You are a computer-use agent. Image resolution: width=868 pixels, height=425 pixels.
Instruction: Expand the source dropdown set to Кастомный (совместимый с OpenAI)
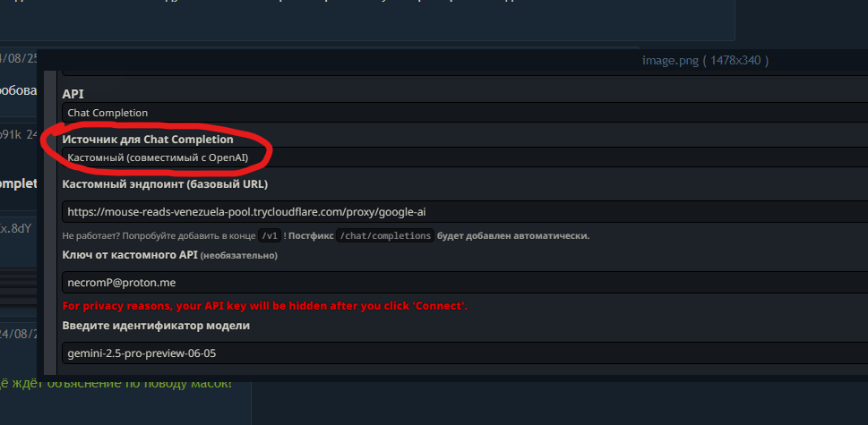coord(465,158)
